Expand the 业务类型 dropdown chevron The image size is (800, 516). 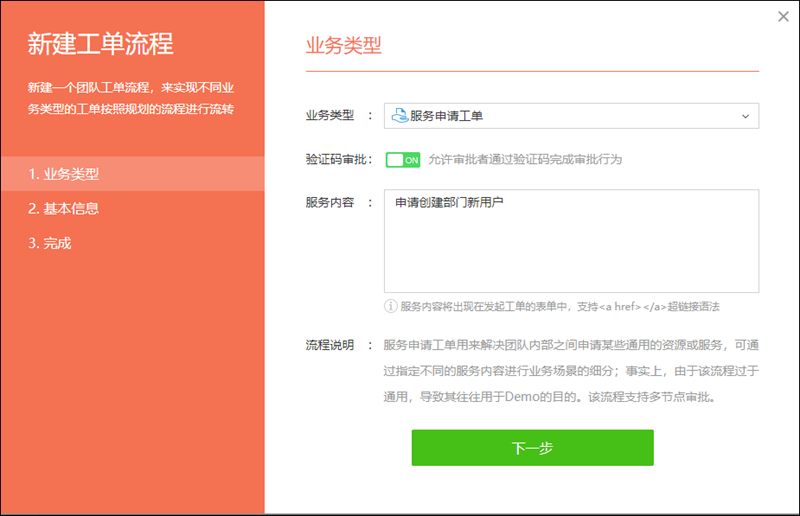coord(745,117)
